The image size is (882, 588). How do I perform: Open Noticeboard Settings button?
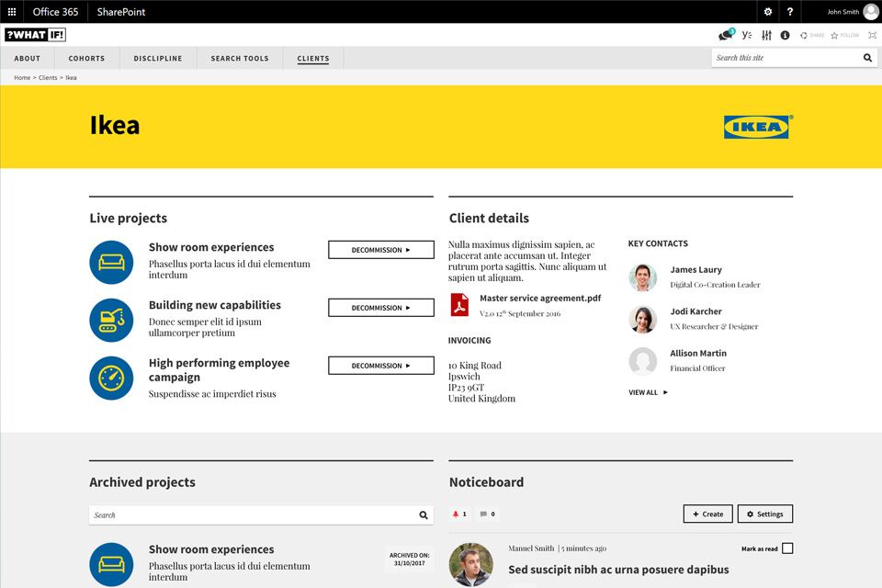(764, 514)
